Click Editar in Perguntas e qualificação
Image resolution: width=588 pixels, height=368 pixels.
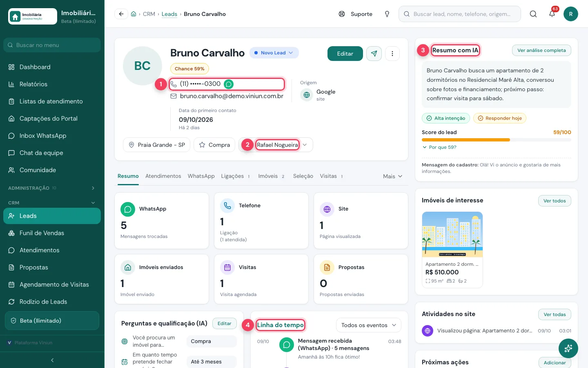pyautogui.click(x=225, y=323)
